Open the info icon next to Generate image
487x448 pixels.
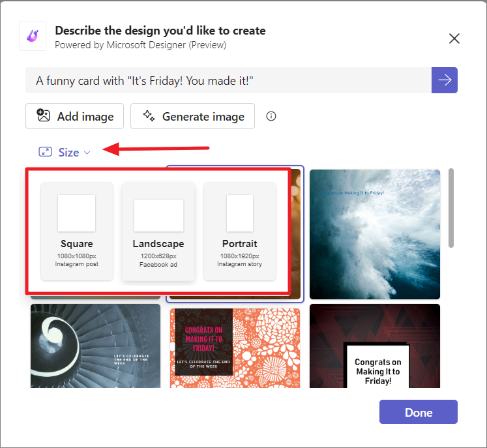point(271,116)
